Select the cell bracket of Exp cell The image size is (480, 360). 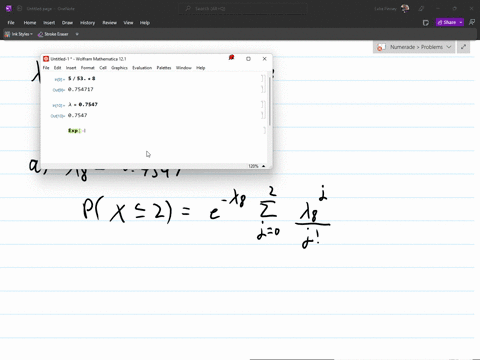click(x=265, y=131)
